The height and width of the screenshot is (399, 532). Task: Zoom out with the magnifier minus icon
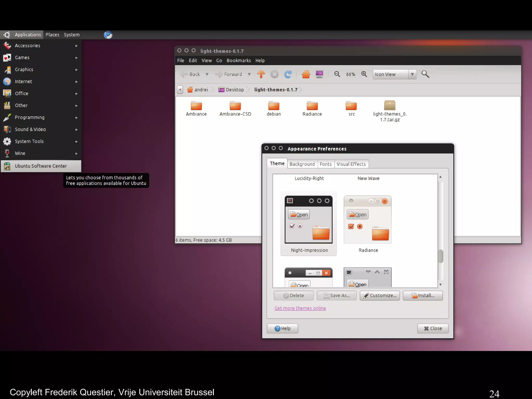(337, 74)
